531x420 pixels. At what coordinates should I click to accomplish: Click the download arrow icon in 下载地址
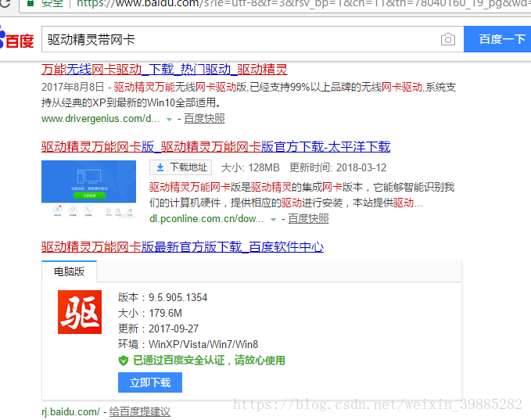tap(160, 167)
